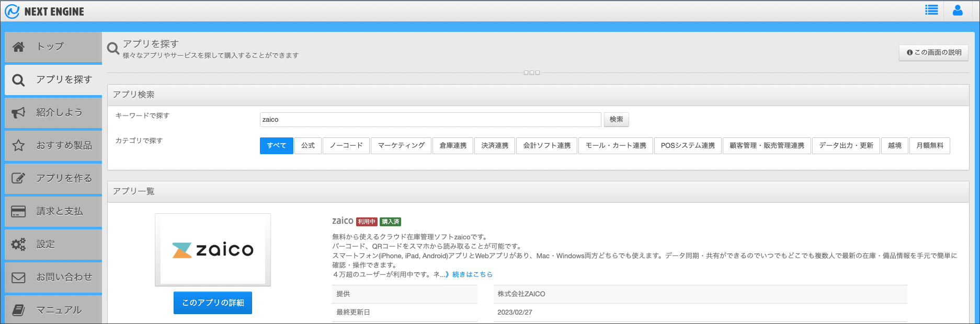Click the 提供 label cell

405,294
